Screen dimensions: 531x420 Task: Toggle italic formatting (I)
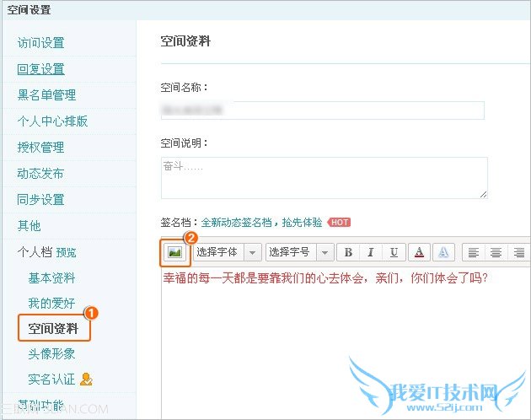pyautogui.click(x=371, y=252)
